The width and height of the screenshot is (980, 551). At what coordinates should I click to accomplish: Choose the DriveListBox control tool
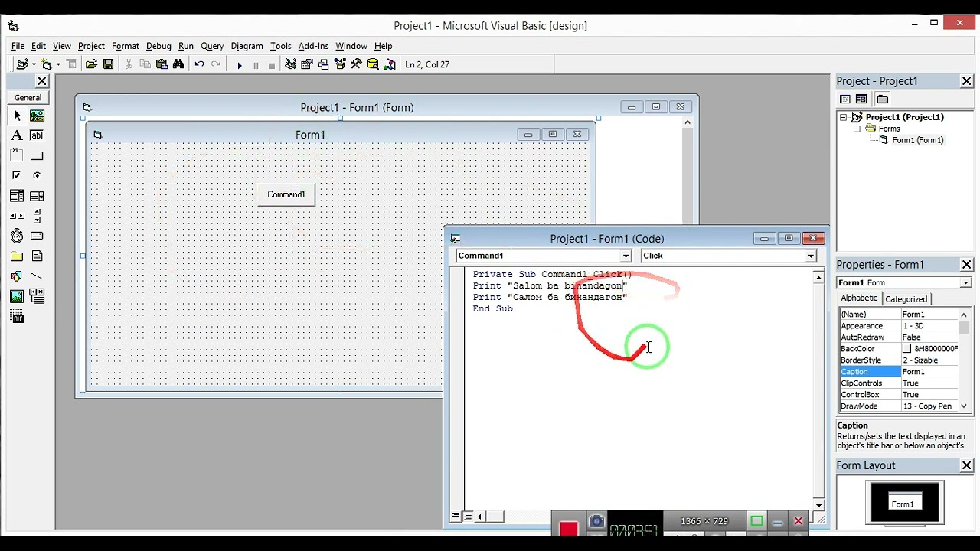click(x=37, y=236)
